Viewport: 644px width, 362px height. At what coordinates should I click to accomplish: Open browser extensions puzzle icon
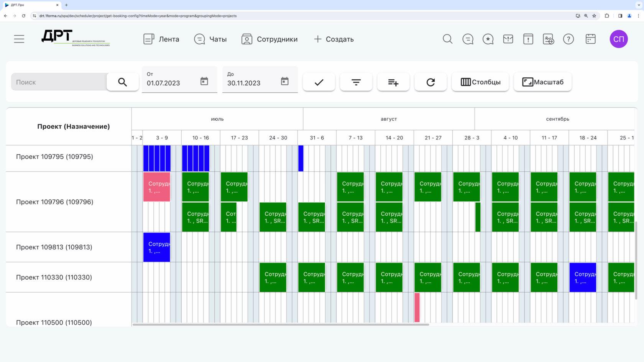(607, 16)
